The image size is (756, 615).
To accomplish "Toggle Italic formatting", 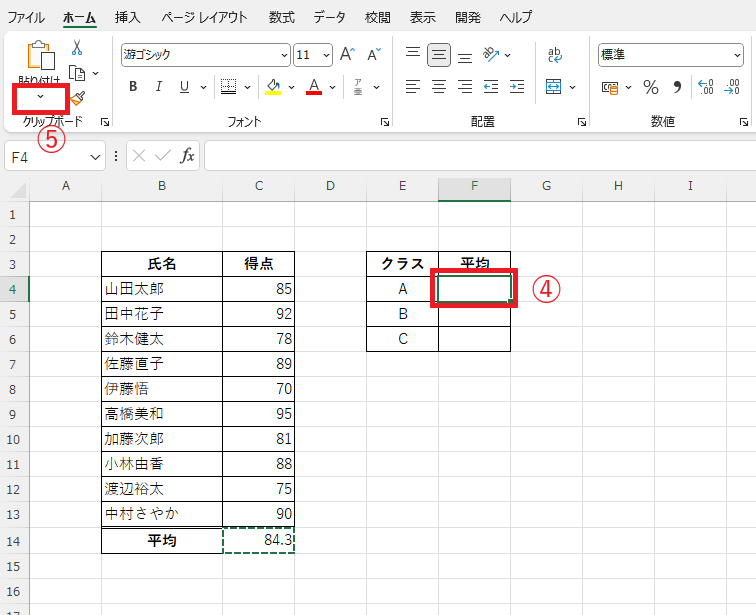I will [x=158, y=87].
